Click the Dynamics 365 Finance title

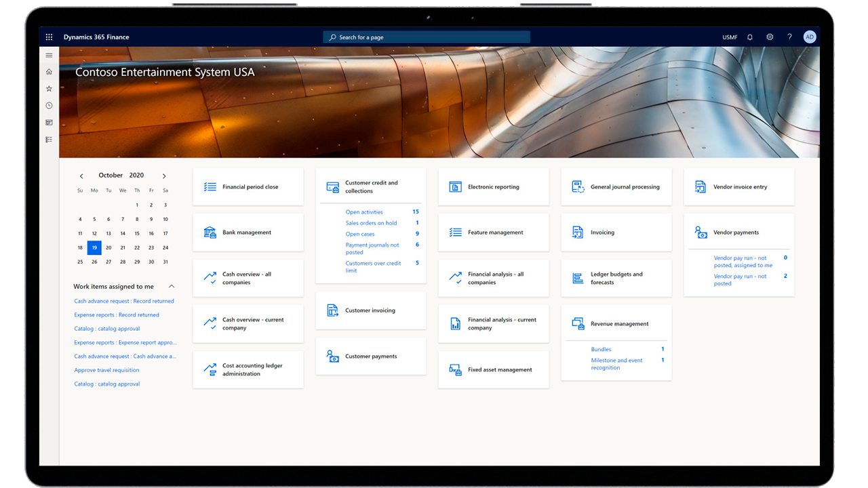96,37
